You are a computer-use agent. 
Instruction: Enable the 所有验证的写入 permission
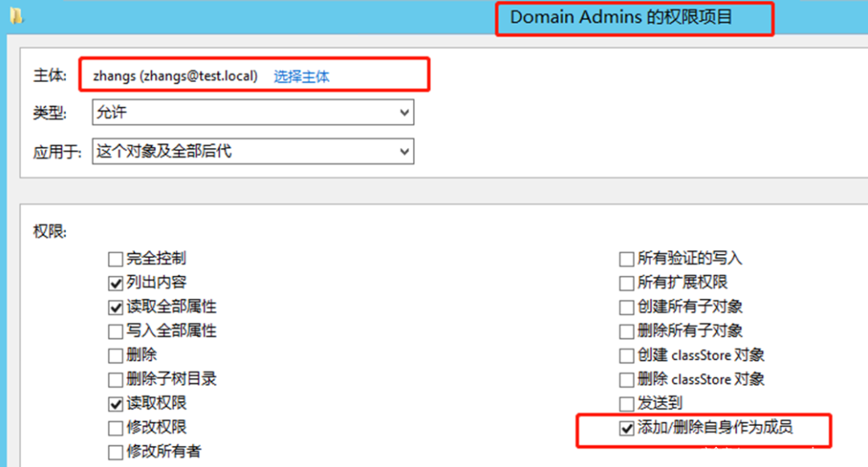(626, 259)
